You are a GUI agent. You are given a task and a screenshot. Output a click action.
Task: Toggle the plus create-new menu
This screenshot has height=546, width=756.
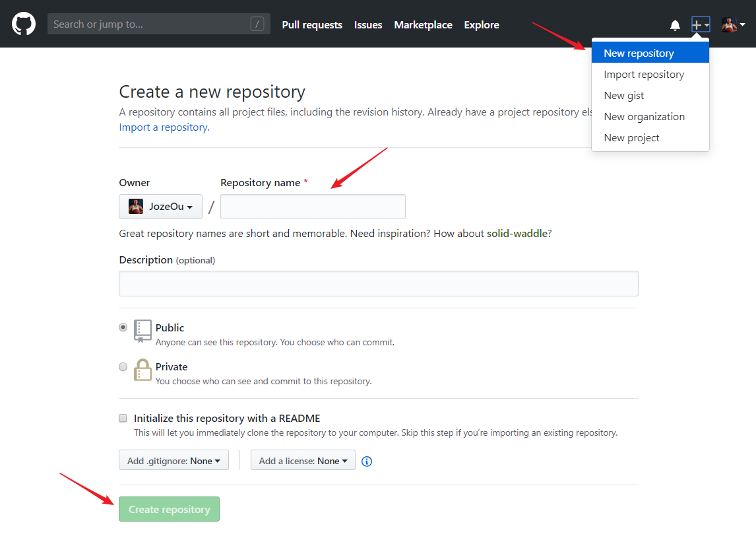[x=701, y=24]
